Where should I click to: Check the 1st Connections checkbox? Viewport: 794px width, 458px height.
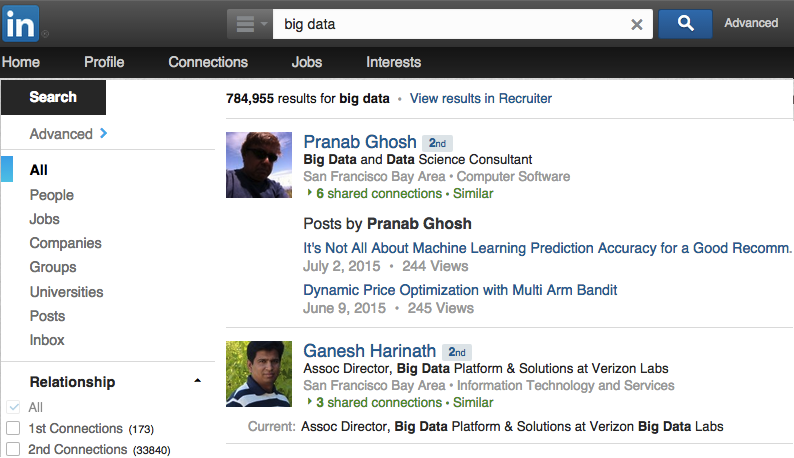13,428
